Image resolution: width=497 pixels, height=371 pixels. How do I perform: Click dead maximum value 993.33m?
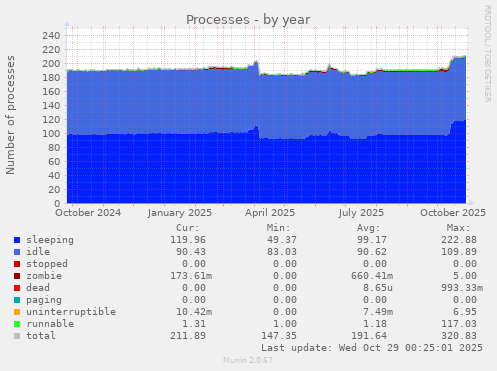pyautogui.click(x=462, y=288)
